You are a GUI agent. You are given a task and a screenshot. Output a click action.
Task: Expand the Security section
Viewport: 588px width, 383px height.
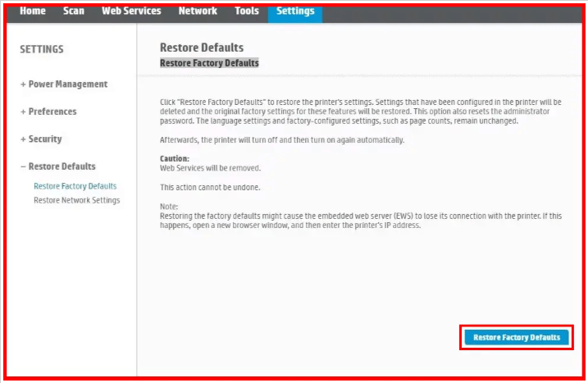[x=40, y=139]
